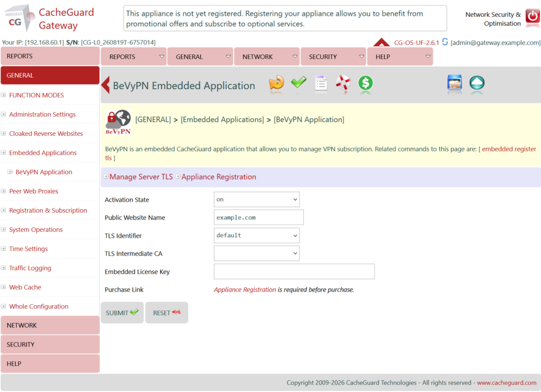Open Web Cache in sidebar

coord(25,287)
